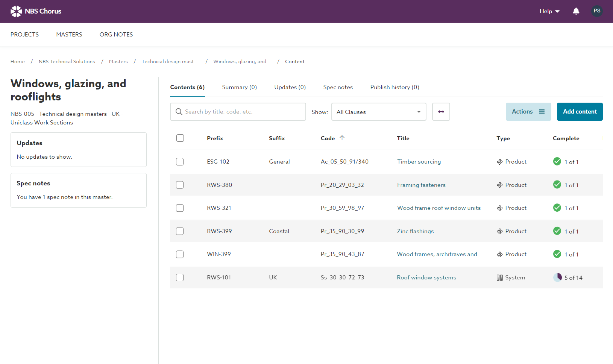Open Wood frame roof window units link

tap(439, 208)
